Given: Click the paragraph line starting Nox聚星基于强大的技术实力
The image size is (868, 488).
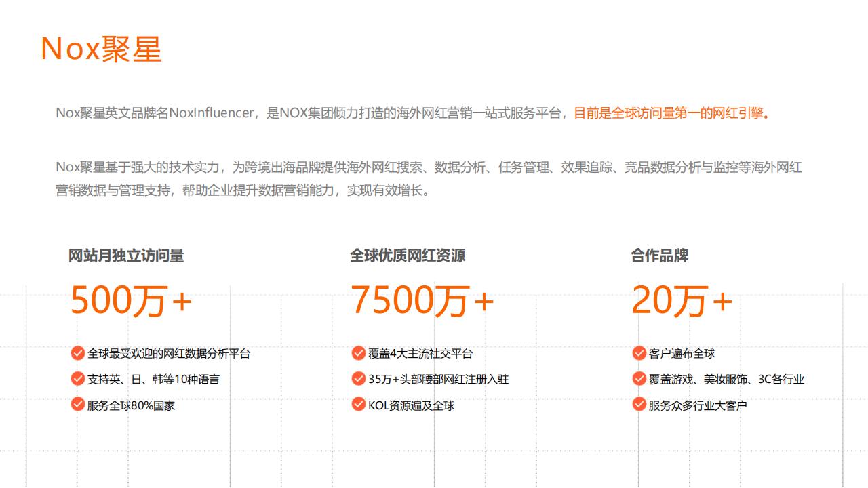Looking at the screenshot, I should (x=429, y=167).
